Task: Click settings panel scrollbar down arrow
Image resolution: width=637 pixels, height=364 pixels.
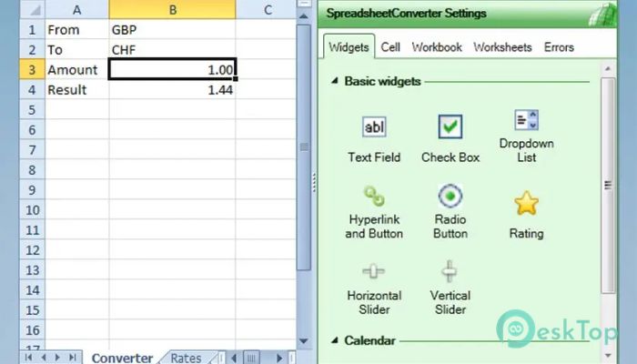Action: pyautogui.click(x=608, y=356)
